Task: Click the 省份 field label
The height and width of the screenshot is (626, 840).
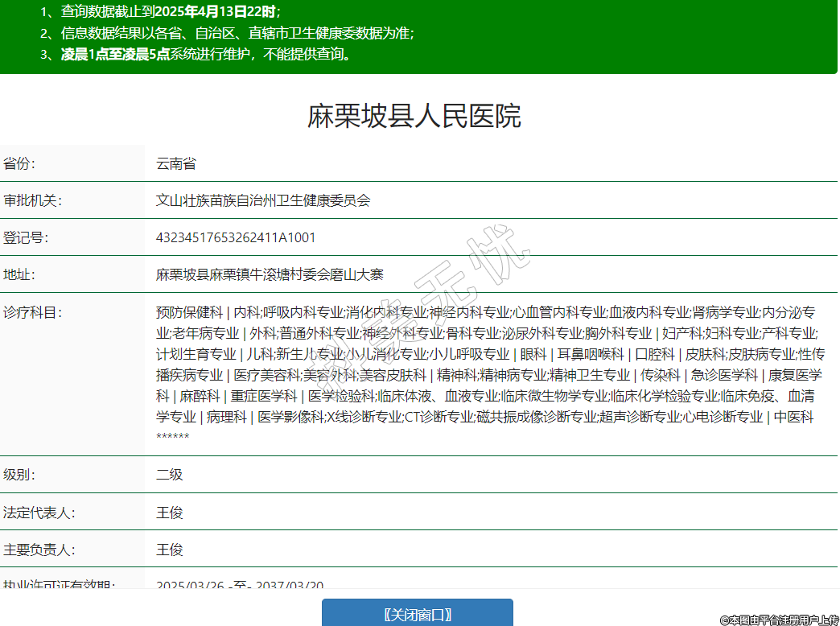Action: (20, 163)
